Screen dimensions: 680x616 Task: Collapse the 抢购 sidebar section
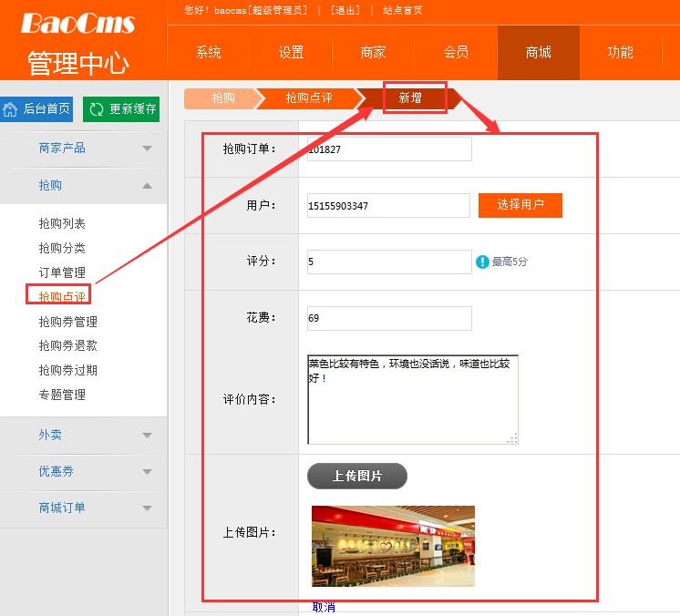(x=83, y=186)
